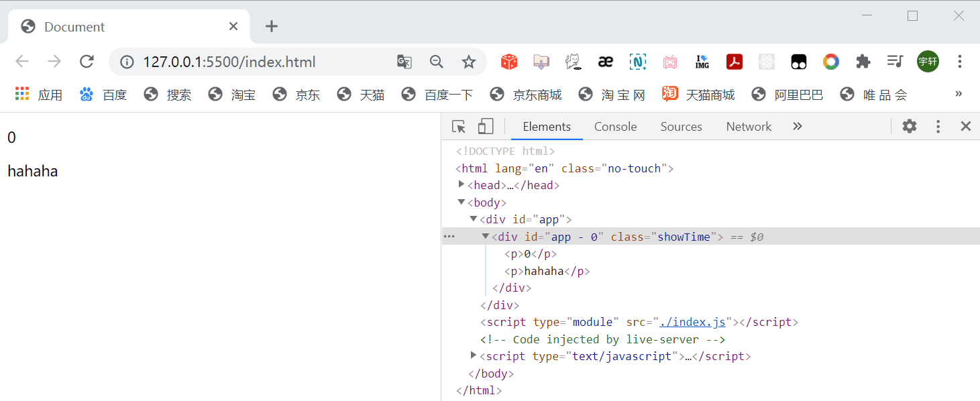Image resolution: width=980 pixels, height=401 pixels.
Task: Open the 天猫商城 bookmark
Action: pyautogui.click(x=698, y=95)
